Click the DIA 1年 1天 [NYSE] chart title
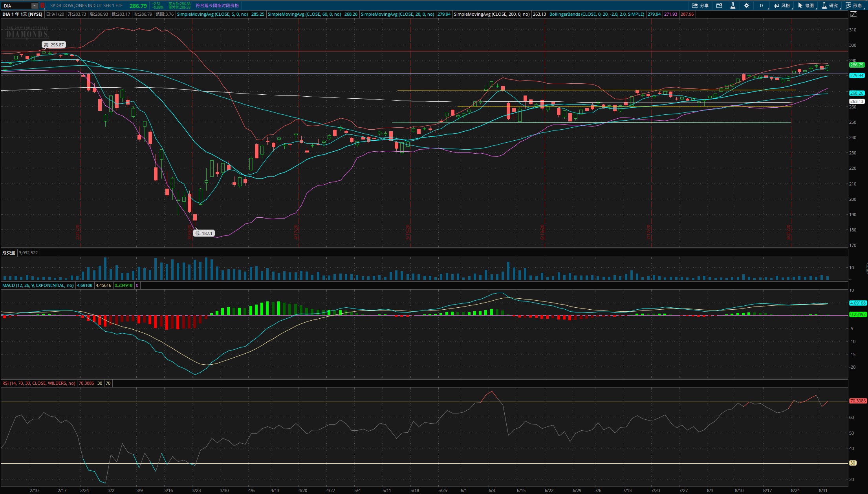 tap(22, 14)
